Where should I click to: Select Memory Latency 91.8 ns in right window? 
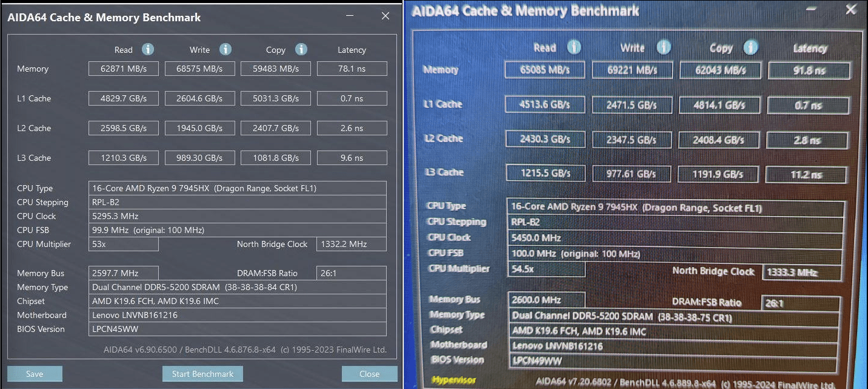coord(809,70)
